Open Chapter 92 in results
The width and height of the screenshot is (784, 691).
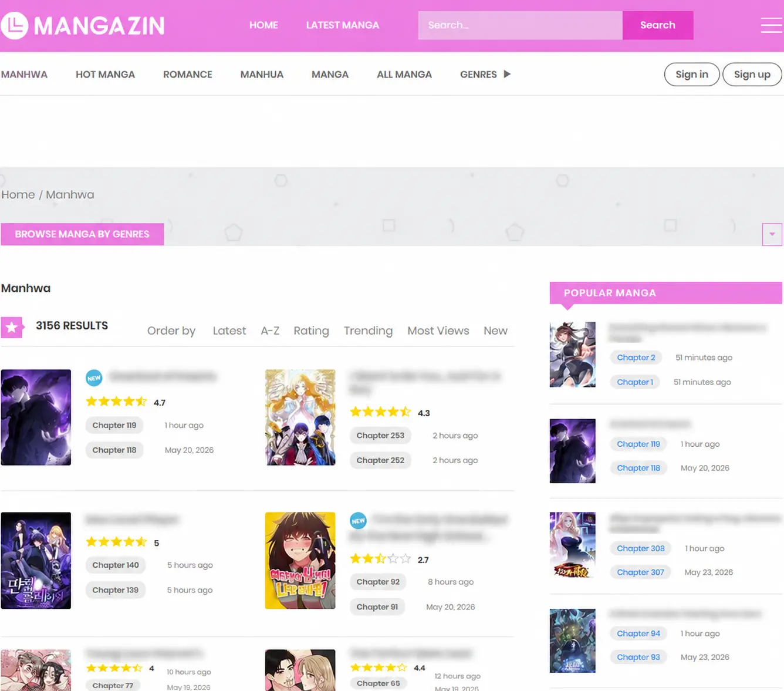point(378,582)
